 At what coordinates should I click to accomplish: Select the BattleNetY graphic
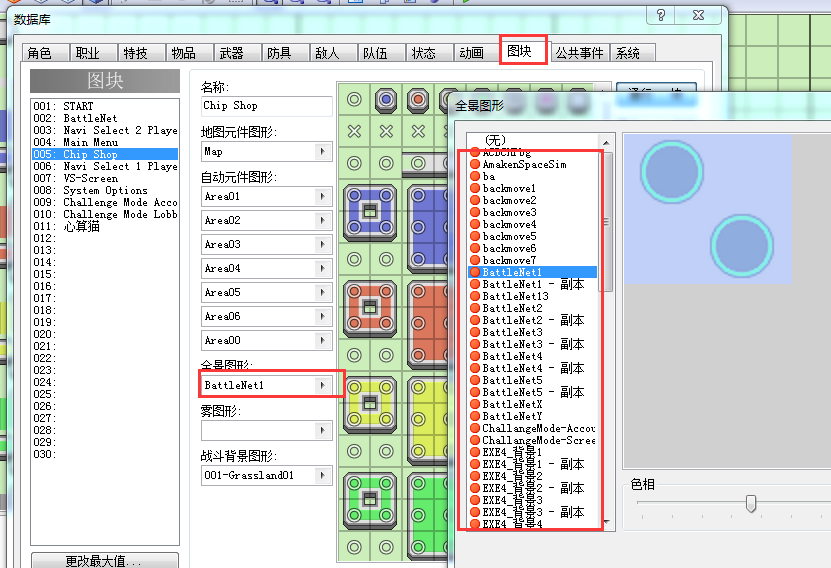click(533, 416)
